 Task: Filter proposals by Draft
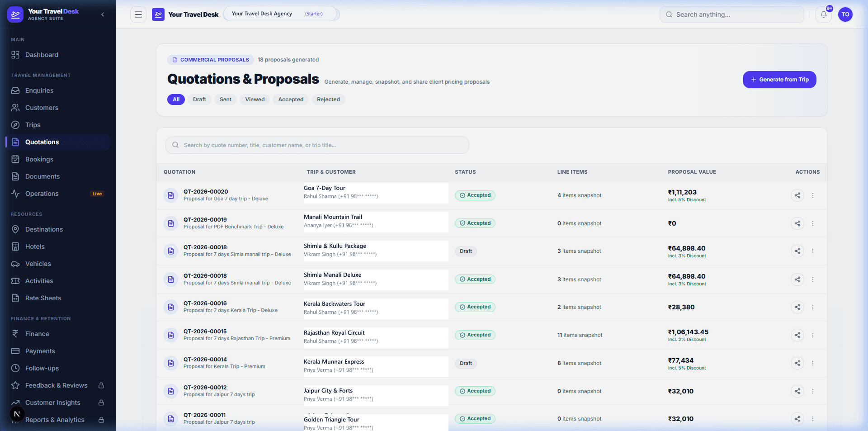199,99
